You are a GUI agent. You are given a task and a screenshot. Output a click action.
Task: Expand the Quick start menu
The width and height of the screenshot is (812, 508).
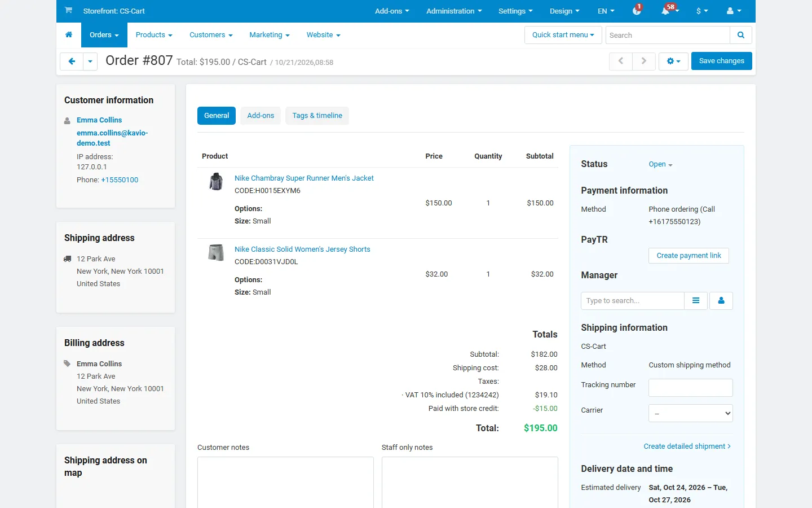(563, 35)
